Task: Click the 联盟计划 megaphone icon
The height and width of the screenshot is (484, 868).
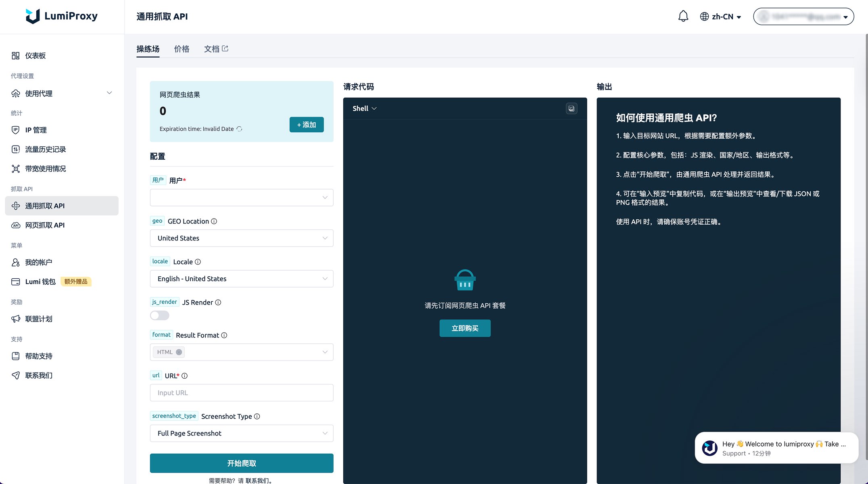Action: [x=16, y=319]
